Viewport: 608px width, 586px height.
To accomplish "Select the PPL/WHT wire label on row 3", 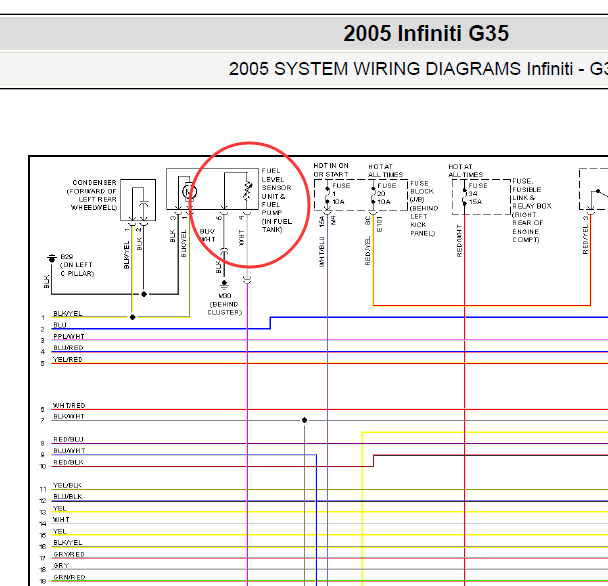I will pyautogui.click(x=69, y=336).
